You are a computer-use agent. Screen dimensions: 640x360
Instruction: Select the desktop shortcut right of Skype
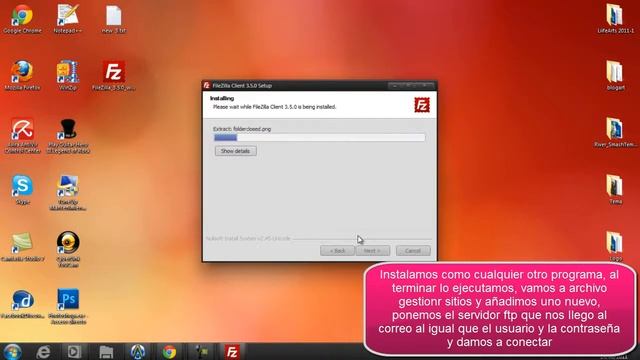(x=68, y=193)
